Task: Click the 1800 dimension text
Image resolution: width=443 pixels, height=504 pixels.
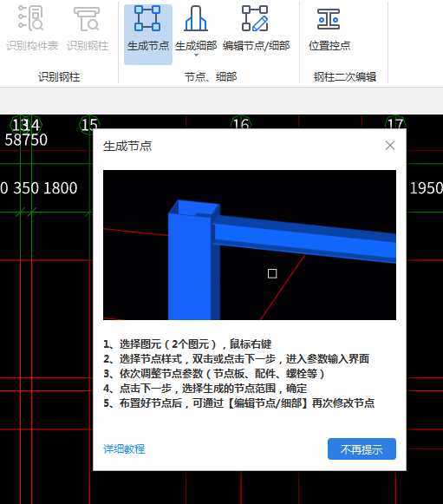Action: pos(61,188)
